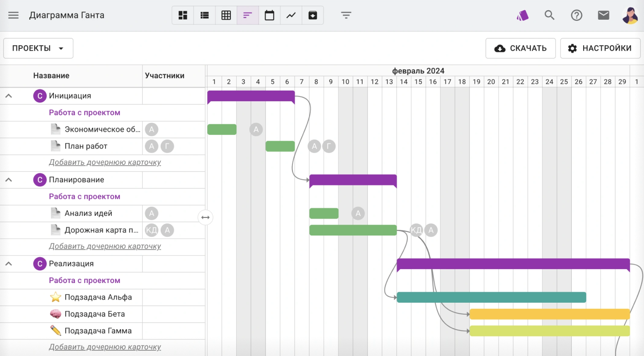Open Работа с проектом link under Инициация
This screenshot has width=644, height=356.
(85, 113)
